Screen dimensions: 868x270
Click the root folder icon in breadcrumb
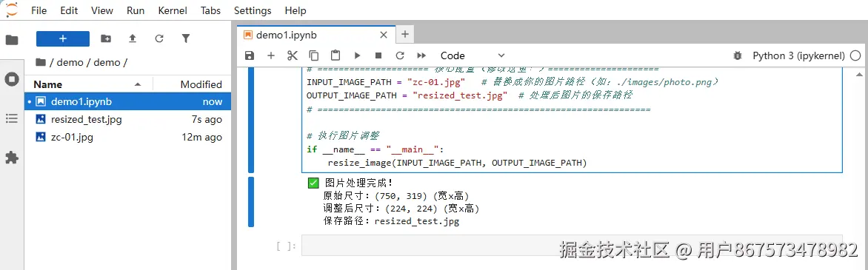(41, 62)
